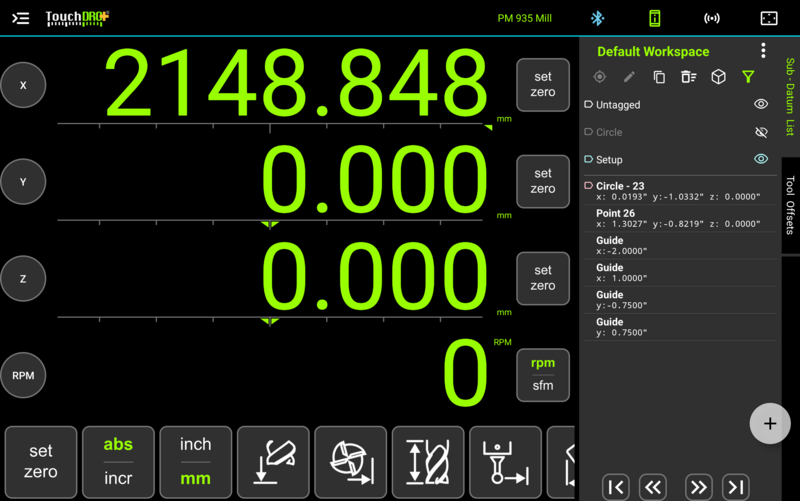Select the Point 26 entry
Viewport: 800px width, 501px height.
tap(680, 218)
